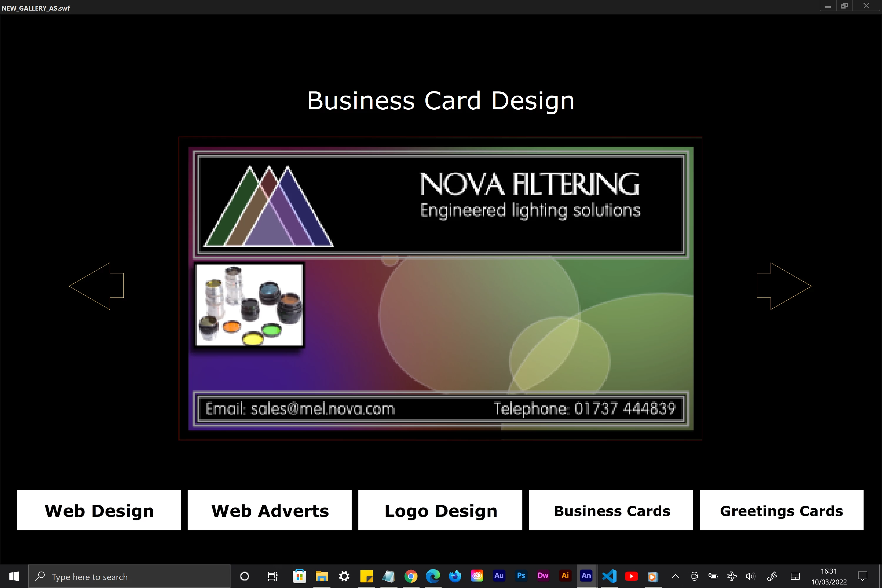Open Adobe Animate from the taskbar
Image resolution: width=882 pixels, height=588 pixels.
pyautogui.click(x=586, y=576)
